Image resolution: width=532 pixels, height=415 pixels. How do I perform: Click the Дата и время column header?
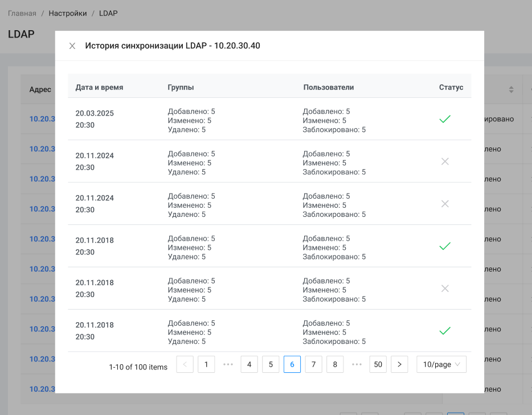[99, 87]
